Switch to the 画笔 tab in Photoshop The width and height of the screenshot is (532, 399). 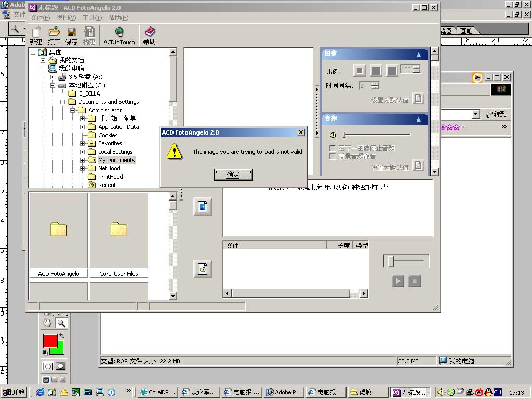467,31
